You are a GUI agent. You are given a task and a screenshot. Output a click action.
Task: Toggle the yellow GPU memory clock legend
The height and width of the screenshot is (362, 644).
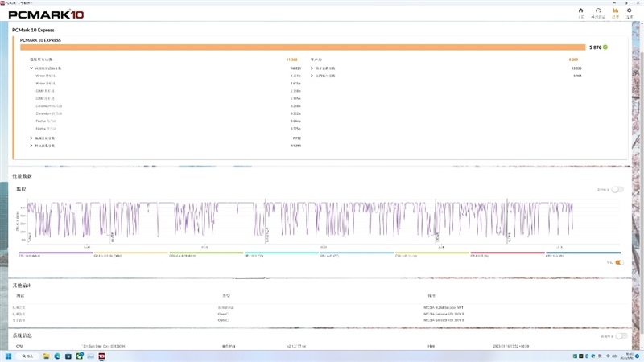tap(130, 254)
